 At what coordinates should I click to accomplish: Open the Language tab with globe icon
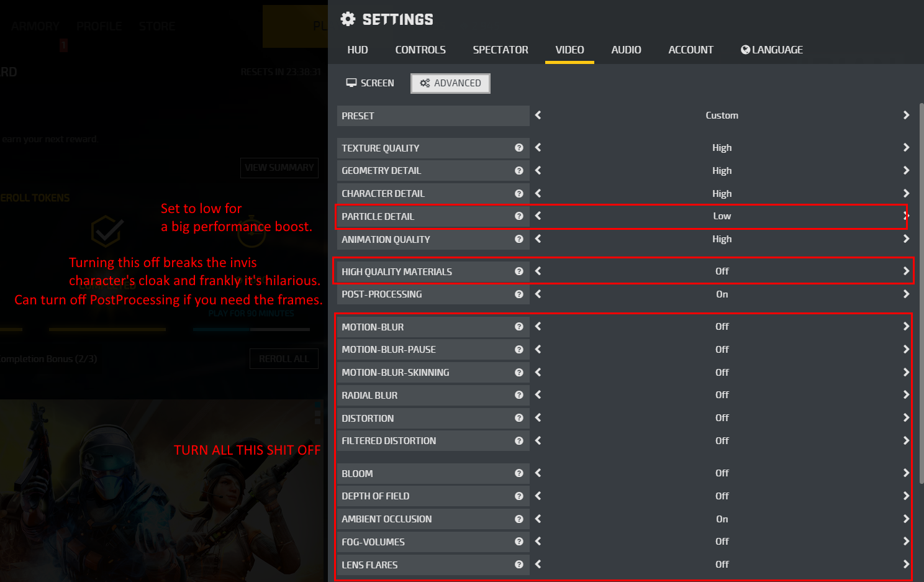pos(772,50)
